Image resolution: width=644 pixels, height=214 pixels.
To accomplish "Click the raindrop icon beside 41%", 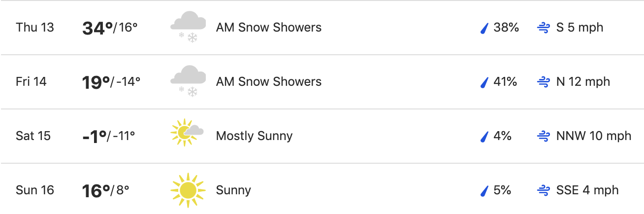I will coord(483,82).
